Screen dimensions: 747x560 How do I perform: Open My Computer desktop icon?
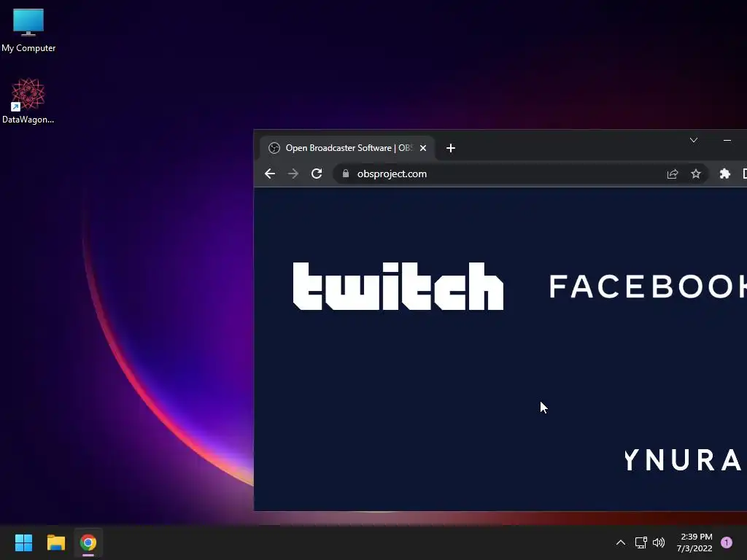28,31
